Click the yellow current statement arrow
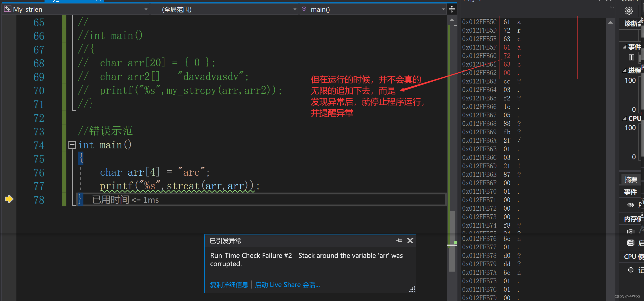 click(x=9, y=199)
